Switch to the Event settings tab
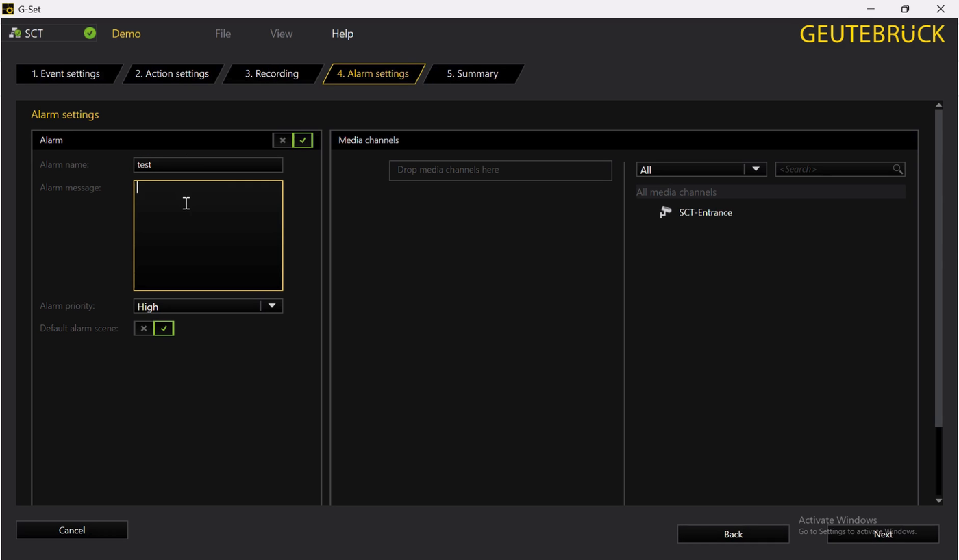Image resolution: width=959 pixels, height=560 pixels. (x=66, y=74)
